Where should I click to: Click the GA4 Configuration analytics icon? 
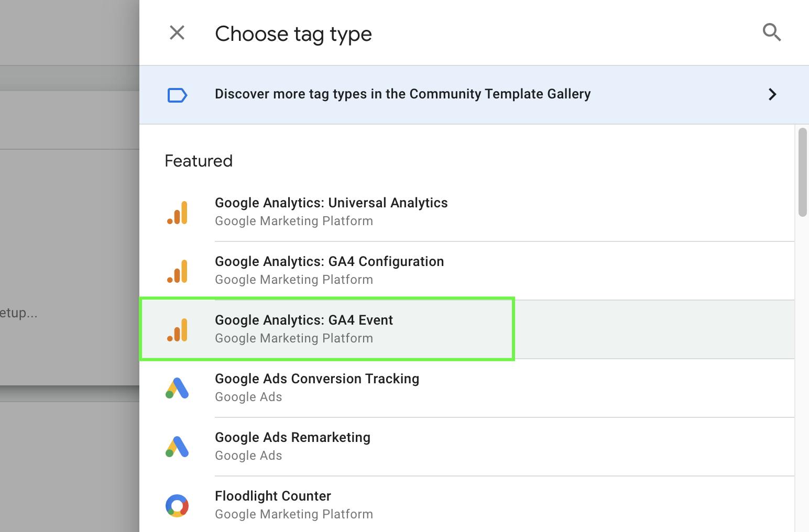pos(177,271)
